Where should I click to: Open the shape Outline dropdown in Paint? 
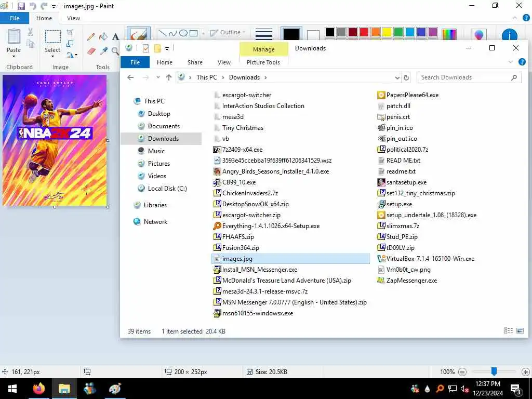228,33
